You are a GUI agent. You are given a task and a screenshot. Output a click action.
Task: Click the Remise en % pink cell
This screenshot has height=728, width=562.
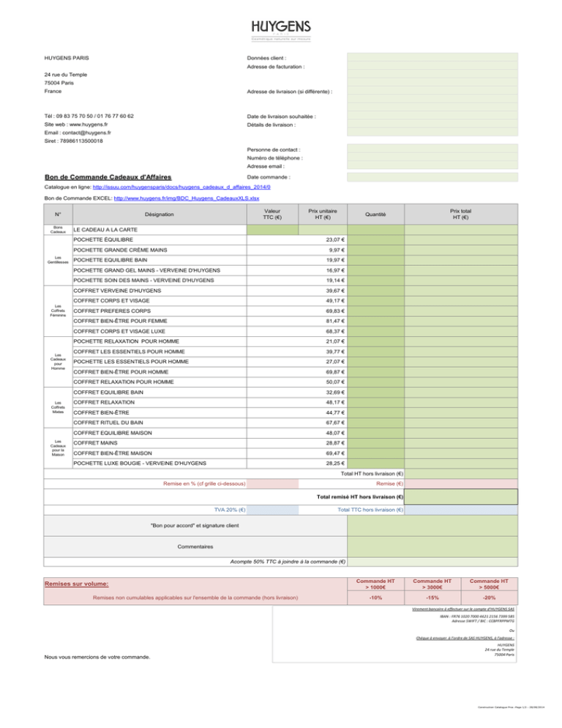coord(272,484)
